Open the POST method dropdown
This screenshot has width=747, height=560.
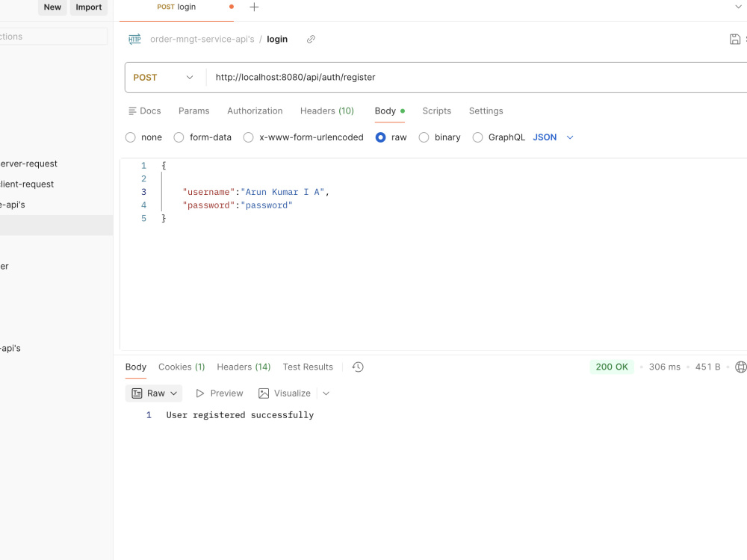point(164,78)
